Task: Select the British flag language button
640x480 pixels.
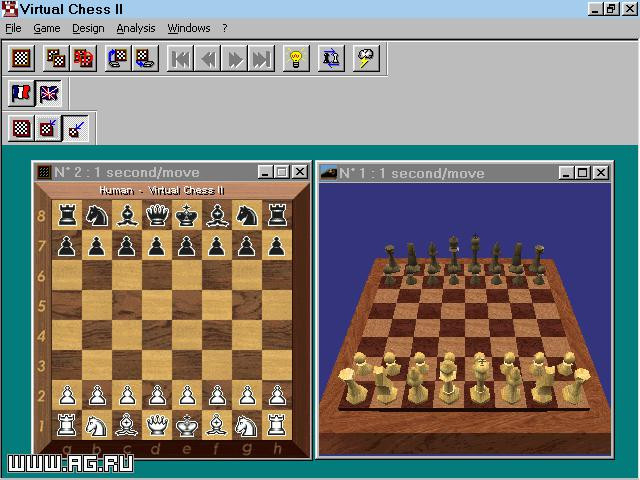Action: [x=49, y=93]
